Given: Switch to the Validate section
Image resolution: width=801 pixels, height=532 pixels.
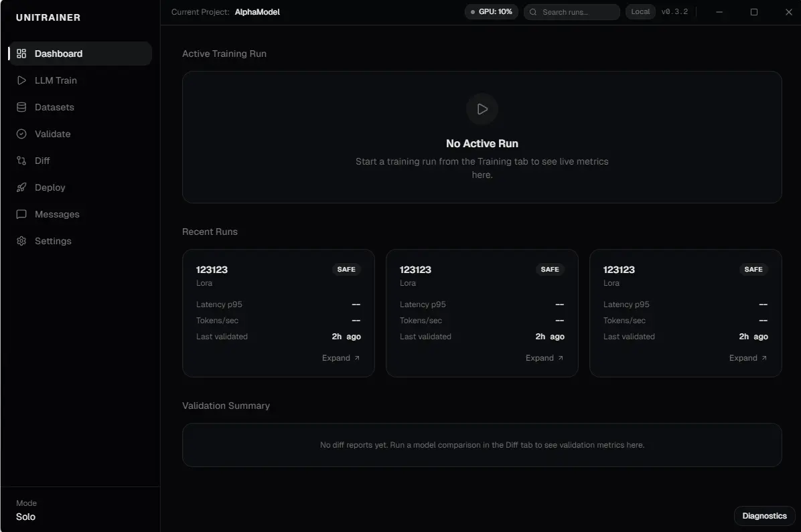Looking at the screenshot, I should pos(80,134).
